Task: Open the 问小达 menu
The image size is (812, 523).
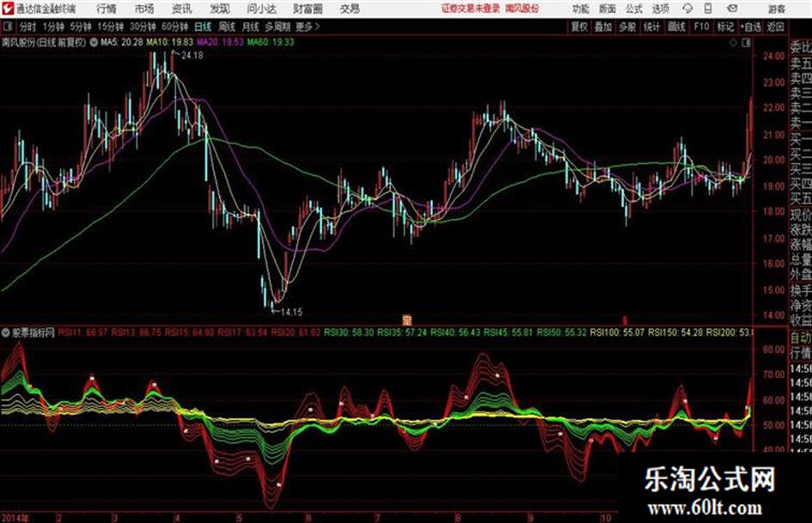Action: point(261,9)
